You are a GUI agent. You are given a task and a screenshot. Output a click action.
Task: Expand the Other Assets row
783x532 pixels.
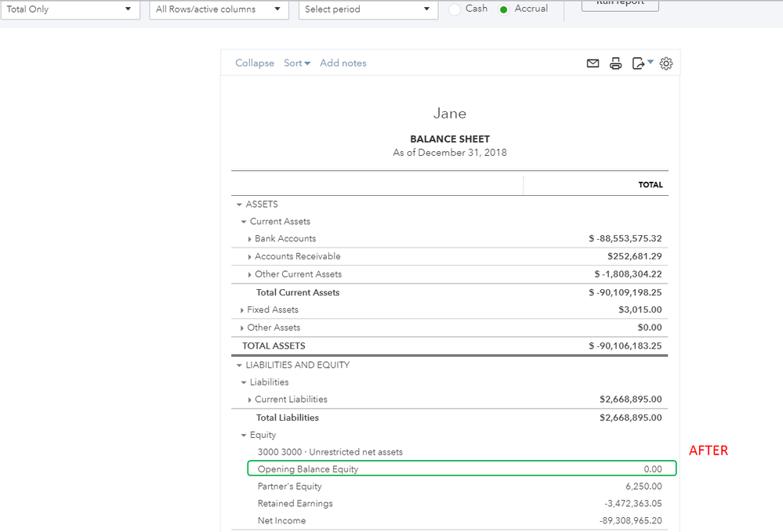pos(241,328)
